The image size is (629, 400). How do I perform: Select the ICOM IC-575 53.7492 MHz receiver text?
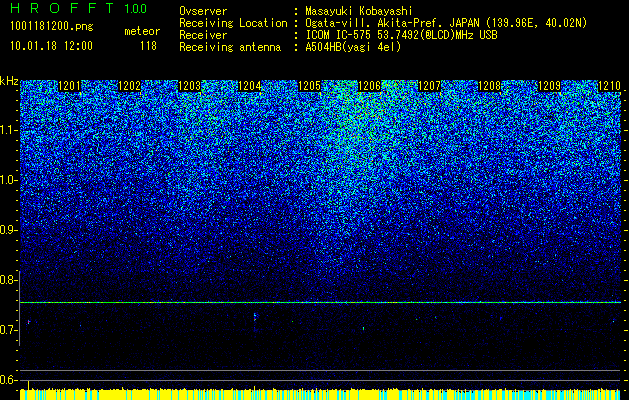(x=401, y=35)
